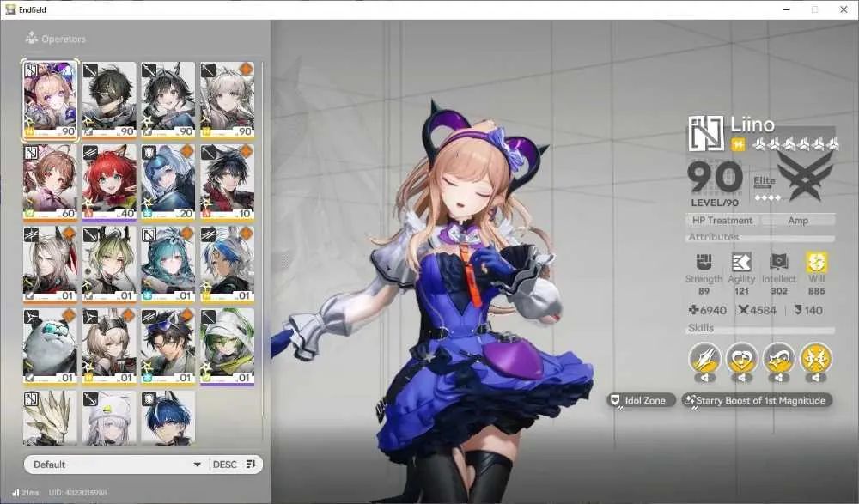Select the blindfolded black-haired operator card
Image resolution: width=859 pixels, height=504 pixels.
coord(109,100)
